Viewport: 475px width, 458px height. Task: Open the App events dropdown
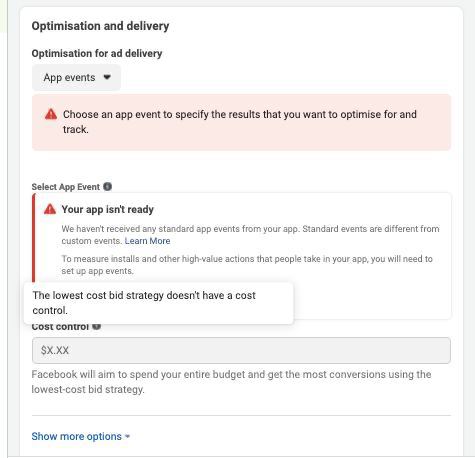pyautogui.click(x=76, y=78)
